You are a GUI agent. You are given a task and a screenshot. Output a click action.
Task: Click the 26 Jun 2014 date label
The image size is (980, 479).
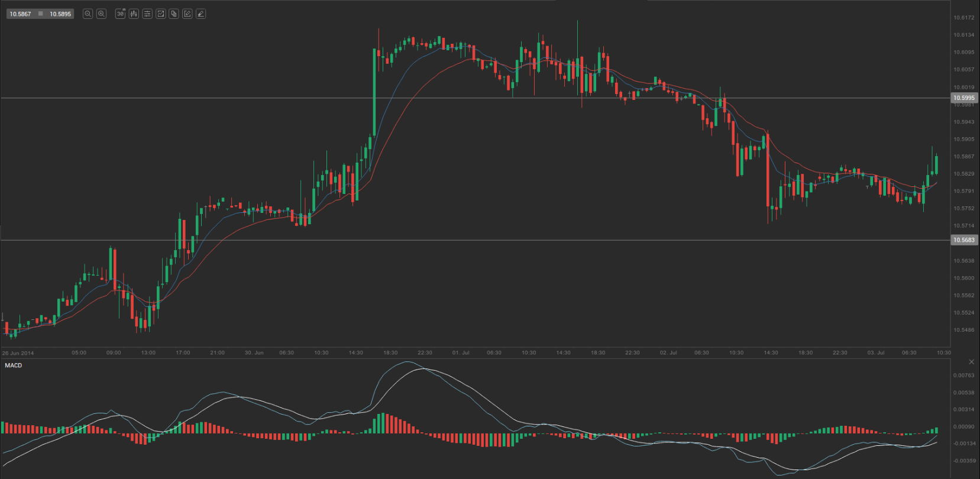pos(18,353)
